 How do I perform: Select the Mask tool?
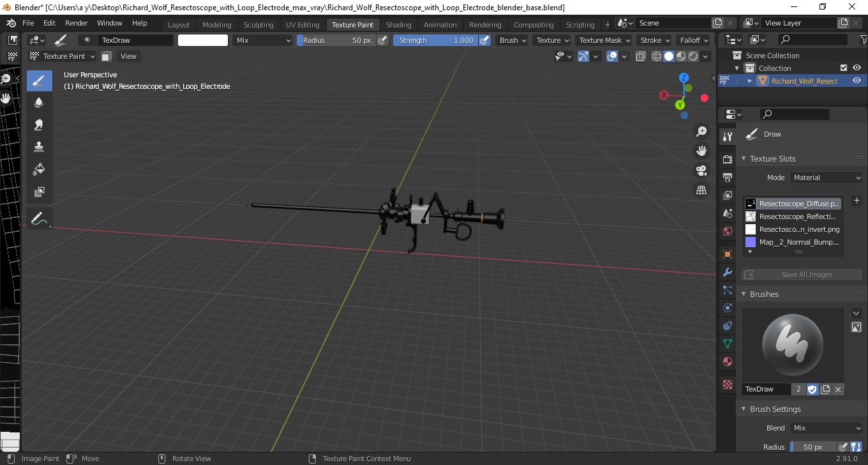pos(39,192)
